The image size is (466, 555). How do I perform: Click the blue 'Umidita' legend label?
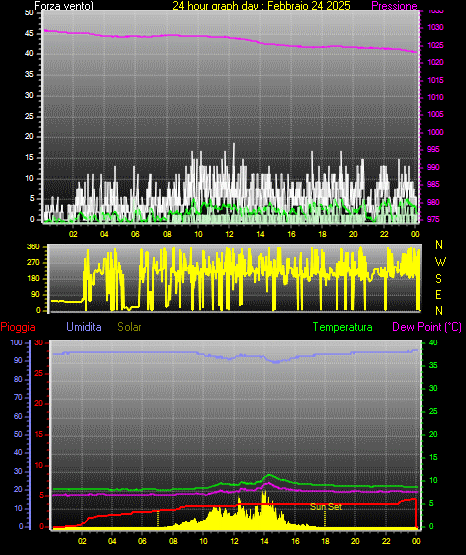click(84, 327)
